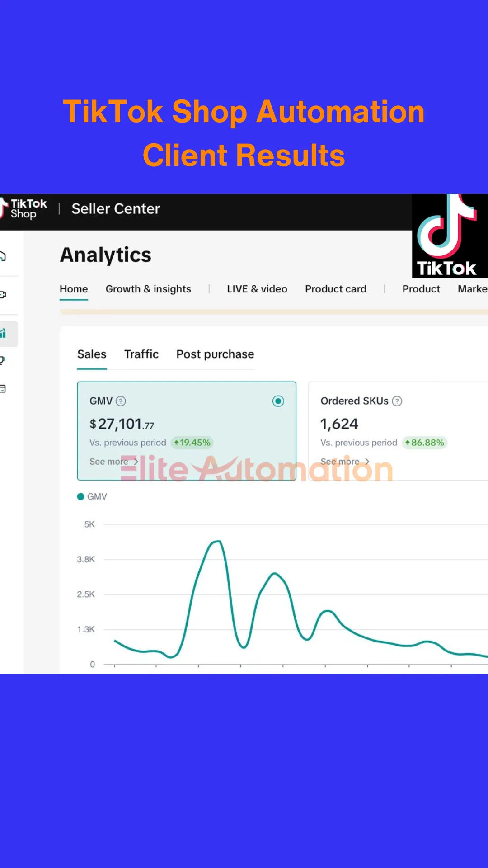This screenshot has height=868, width=488.
Task: Open the Post purchase sub-tab
Action: click(215, 354)
